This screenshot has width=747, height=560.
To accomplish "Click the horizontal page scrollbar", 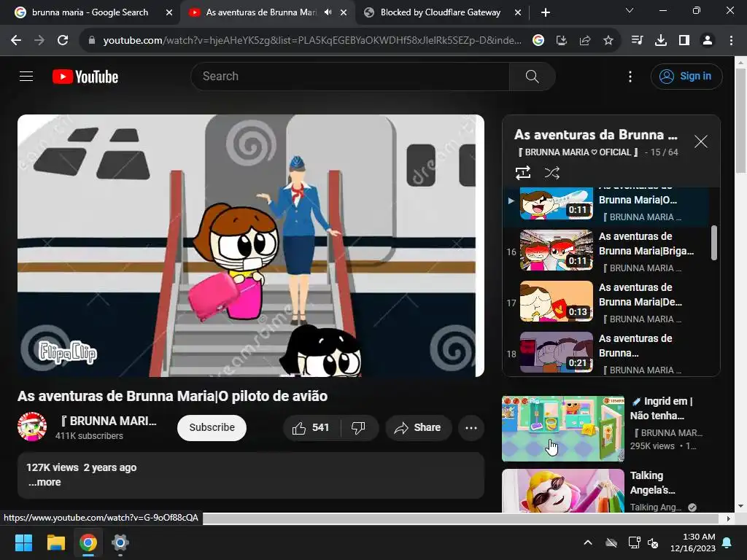I will coord(460,518).
